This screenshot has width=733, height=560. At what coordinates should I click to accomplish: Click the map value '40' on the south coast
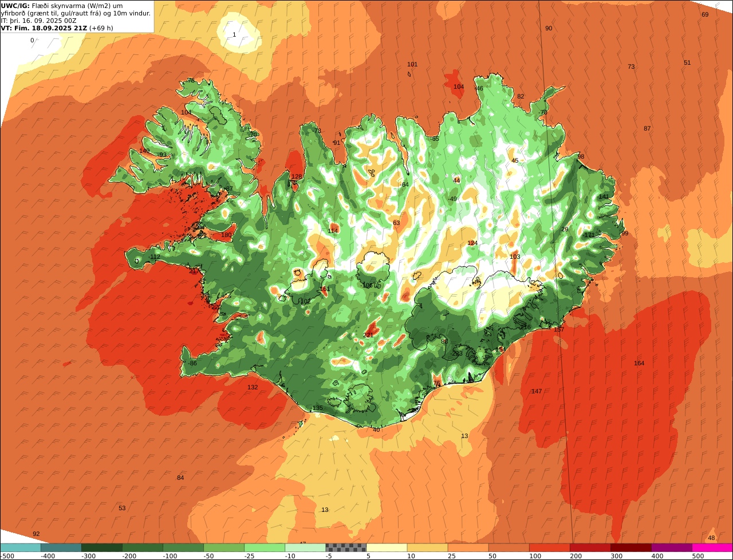tap(376, 430)
